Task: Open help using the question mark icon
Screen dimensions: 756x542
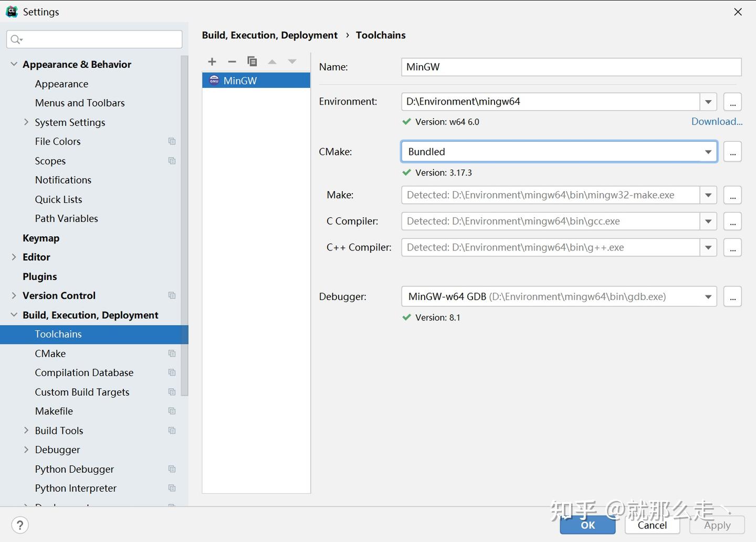Action: coord(19,525)
